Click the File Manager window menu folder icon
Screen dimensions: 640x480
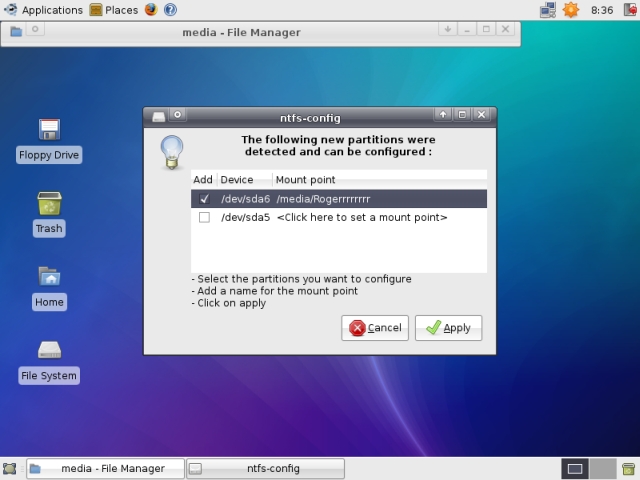16,31
